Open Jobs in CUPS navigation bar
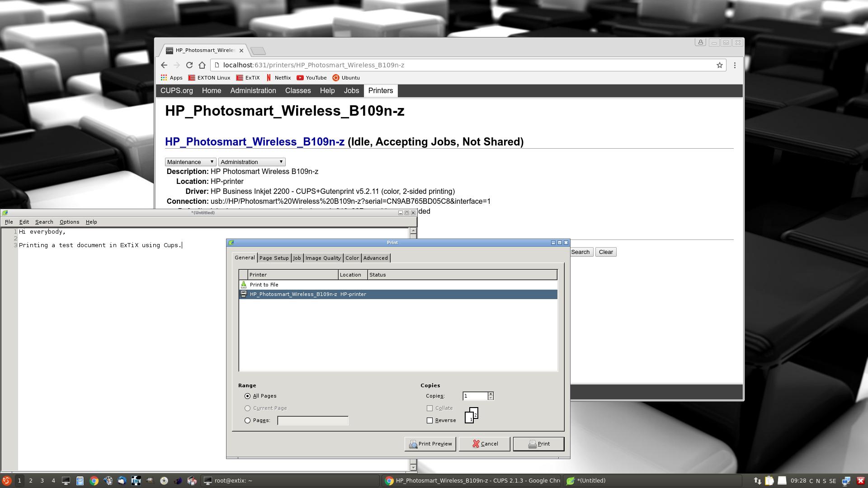Viewport: 868px width, 488px height. (351, 91)
